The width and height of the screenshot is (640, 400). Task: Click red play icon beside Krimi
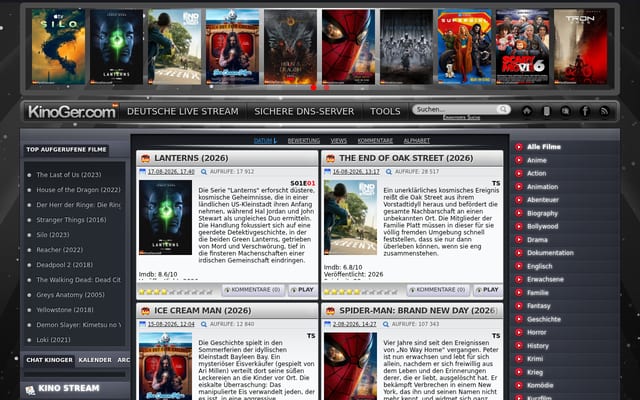(519, 359)
